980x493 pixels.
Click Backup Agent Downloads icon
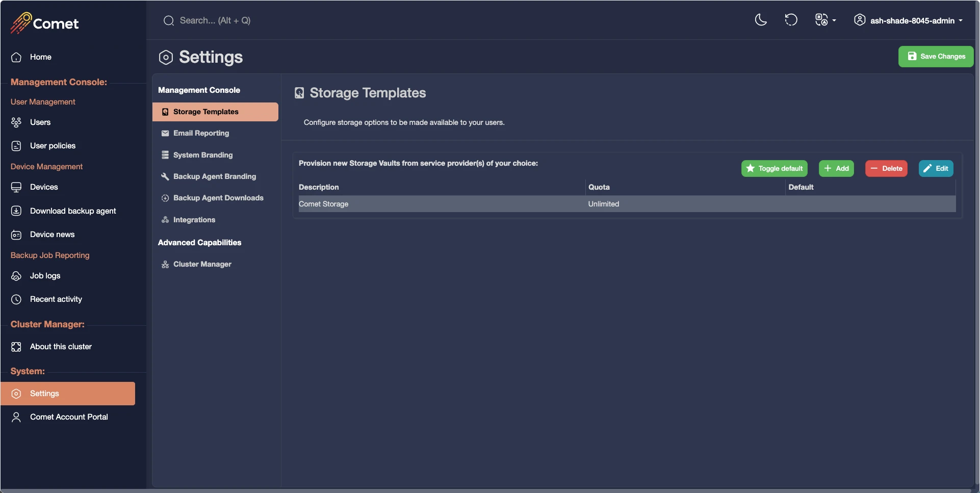(x=165, y=198)
